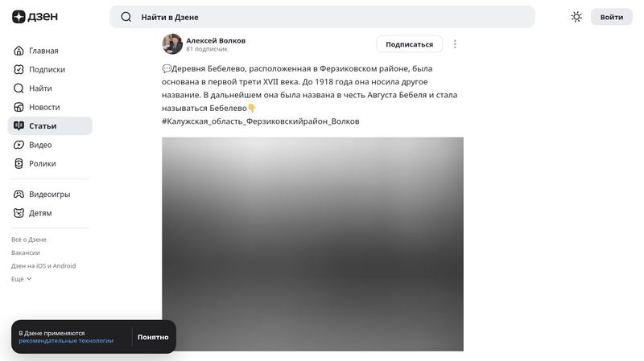
Task: Open the рекомендательные технологии link
Action: click(66, 341)
